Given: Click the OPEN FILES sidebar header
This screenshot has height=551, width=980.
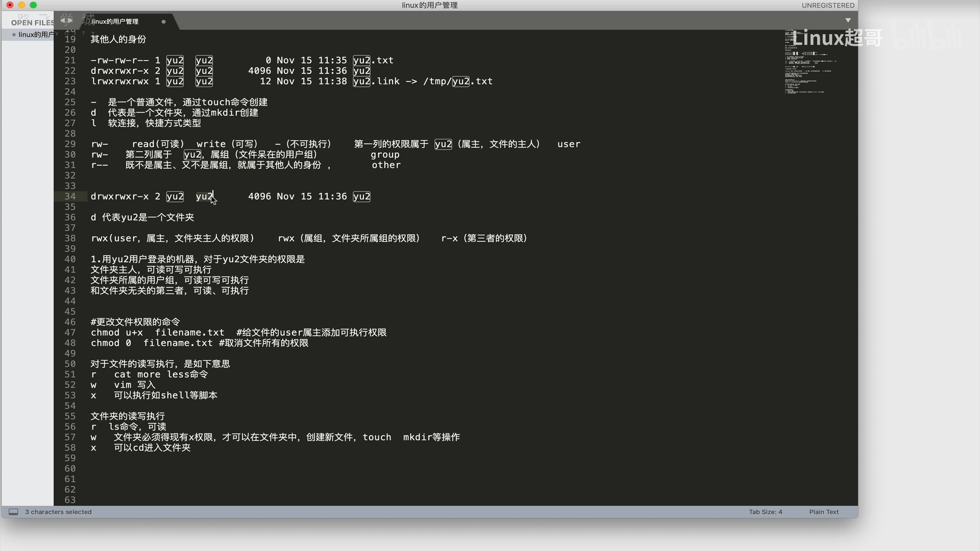Looking at the screenshot, I should (x=32, y=22).
